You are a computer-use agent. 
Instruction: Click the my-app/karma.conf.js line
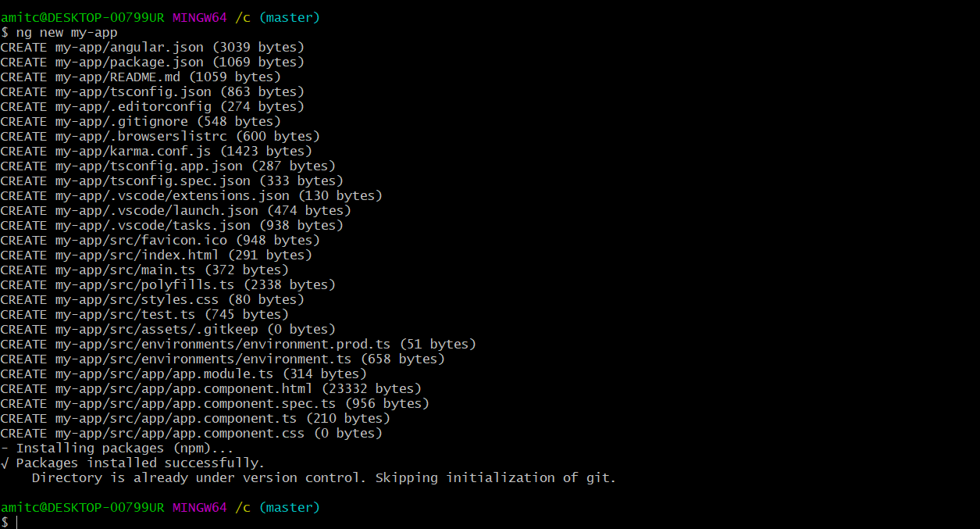pyautogui.click(x=156, y=151)
